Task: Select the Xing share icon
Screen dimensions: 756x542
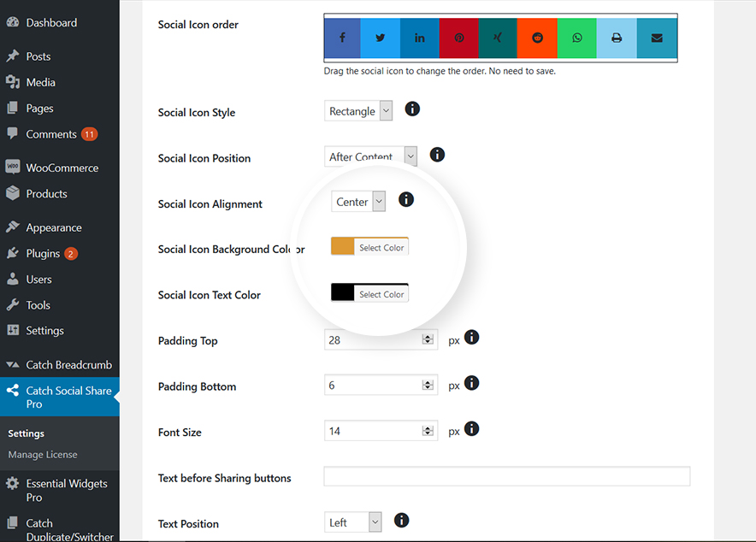Action: point(498,38)
